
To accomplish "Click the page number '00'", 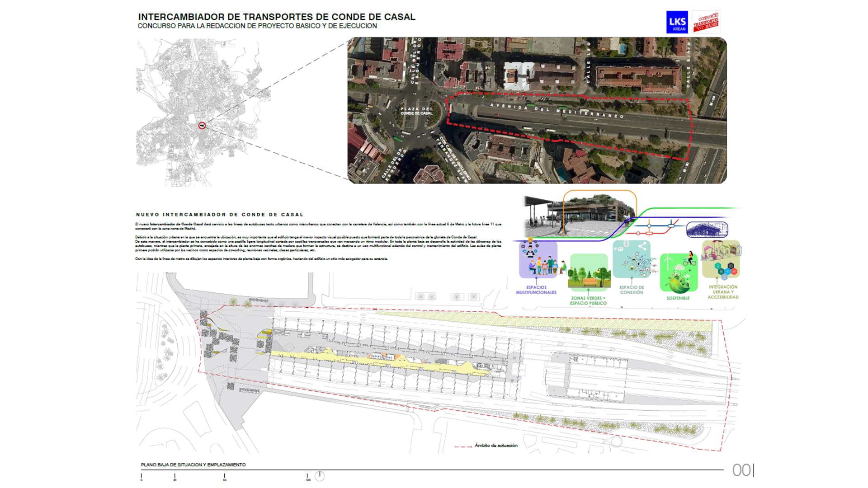I will click(x=742, y=470).
